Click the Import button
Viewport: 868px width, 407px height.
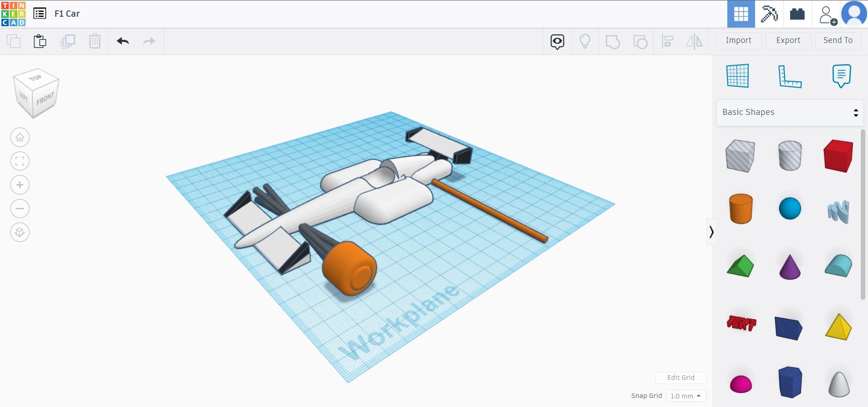coord(739,41)
